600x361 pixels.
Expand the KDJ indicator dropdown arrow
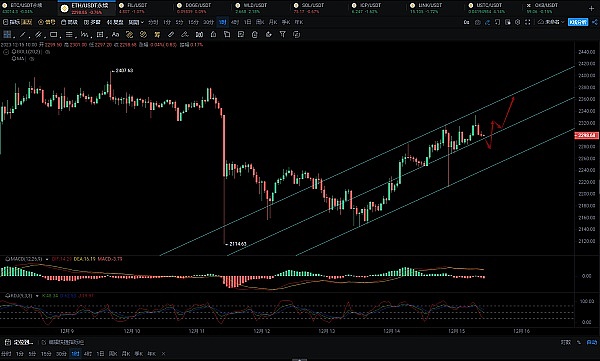[37, 296]
